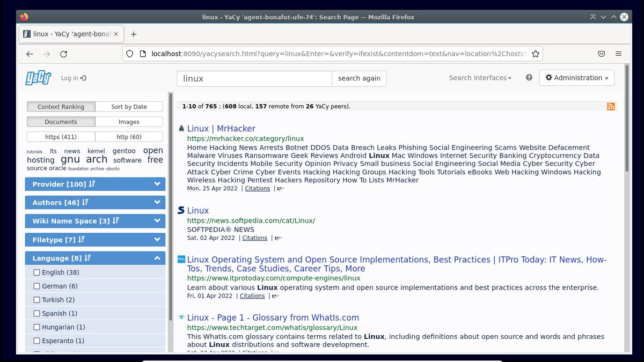Open the RSS feed for these search results

point(611,106)
